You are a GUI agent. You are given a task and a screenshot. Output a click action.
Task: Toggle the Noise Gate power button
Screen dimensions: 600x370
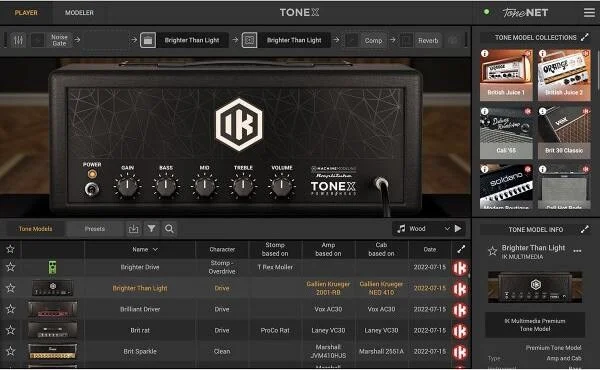tap(38, 40)
